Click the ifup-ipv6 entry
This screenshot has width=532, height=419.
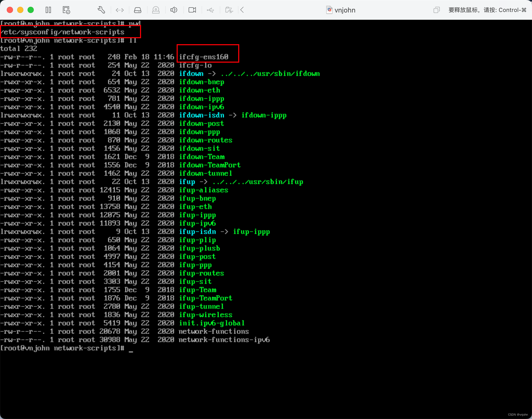[197, 223]
